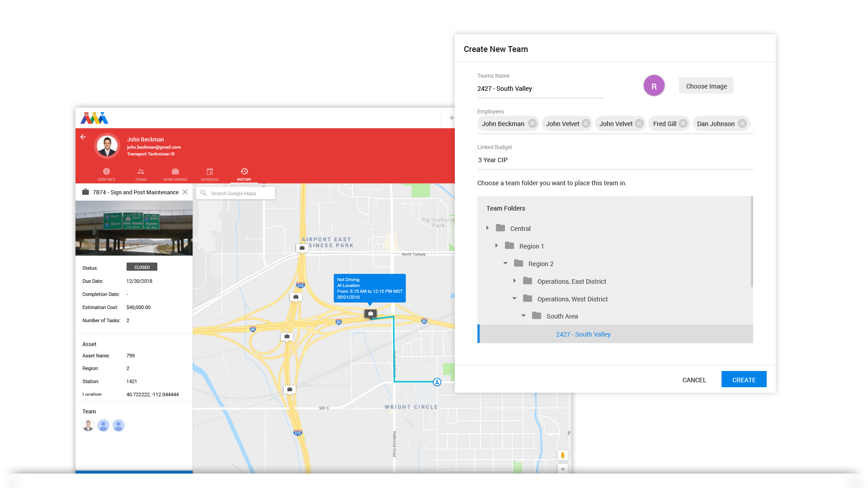Click the CANCEL button
The image size is (868, 488).
click(694, 380)
